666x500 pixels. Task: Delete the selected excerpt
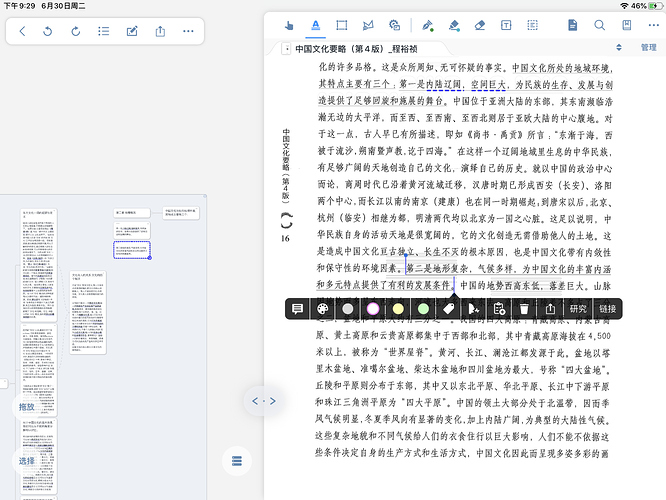click(x=524, y=309)
